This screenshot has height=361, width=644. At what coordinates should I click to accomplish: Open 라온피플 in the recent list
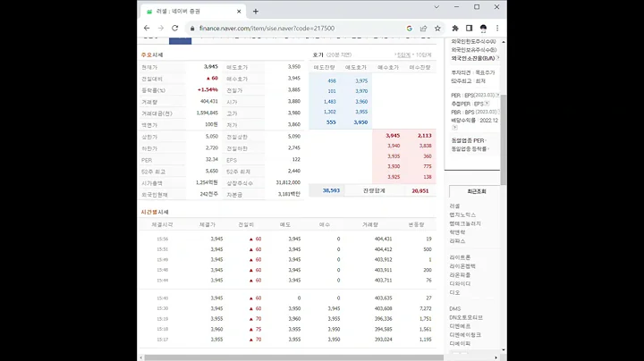coord(460,275)
